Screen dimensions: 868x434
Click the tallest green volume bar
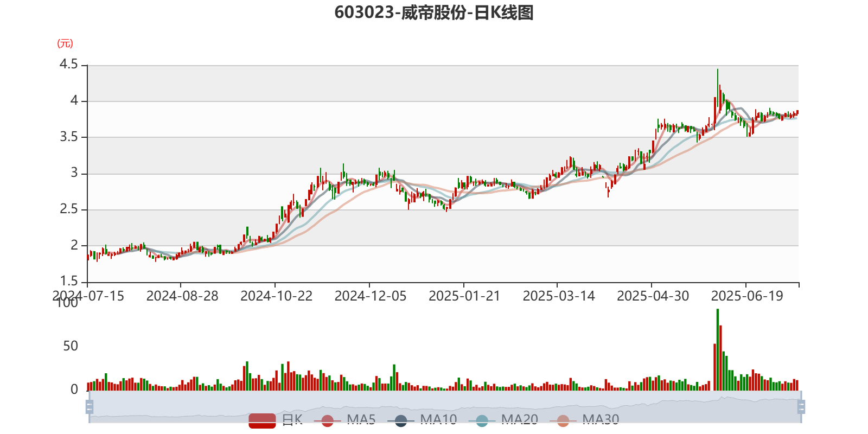pyautogui.click(x=718, y=349)
